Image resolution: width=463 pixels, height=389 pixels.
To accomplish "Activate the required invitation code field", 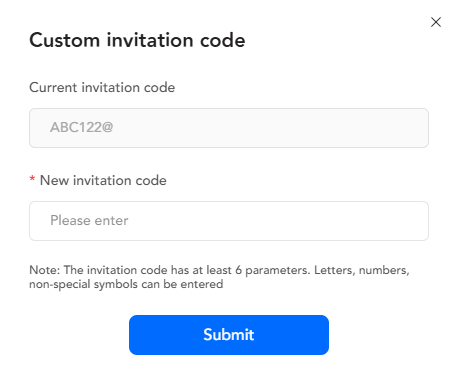I will tap(229, 221).
